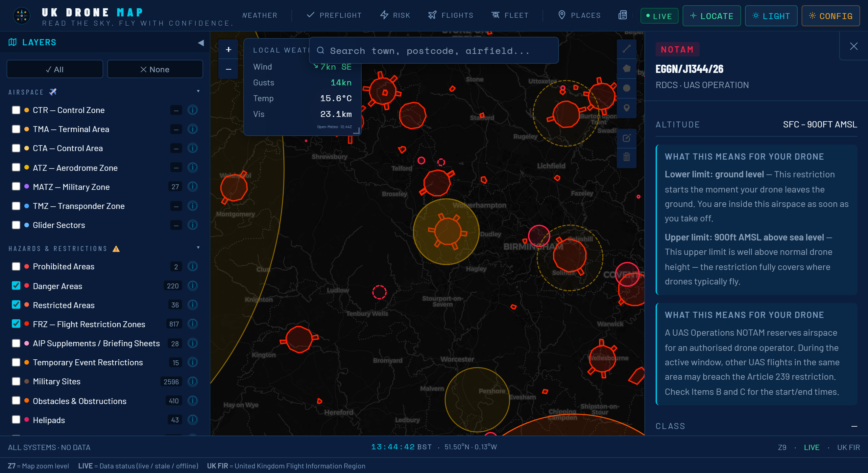Show info for Danger Areas
The image size is (868, 473).
coord(192,286)
